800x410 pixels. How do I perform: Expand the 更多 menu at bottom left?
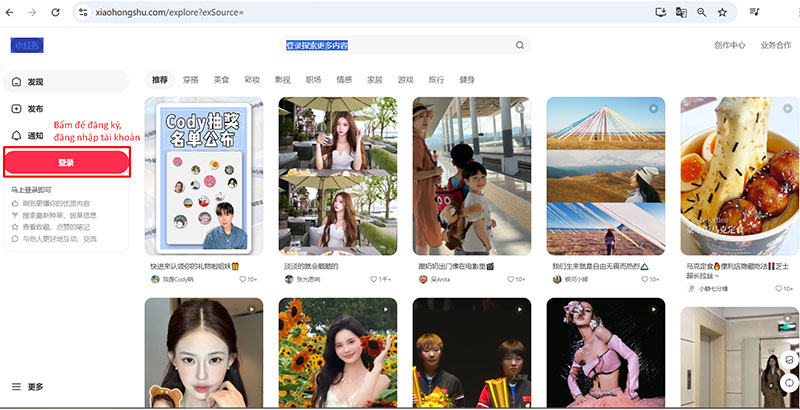point(28,387)
